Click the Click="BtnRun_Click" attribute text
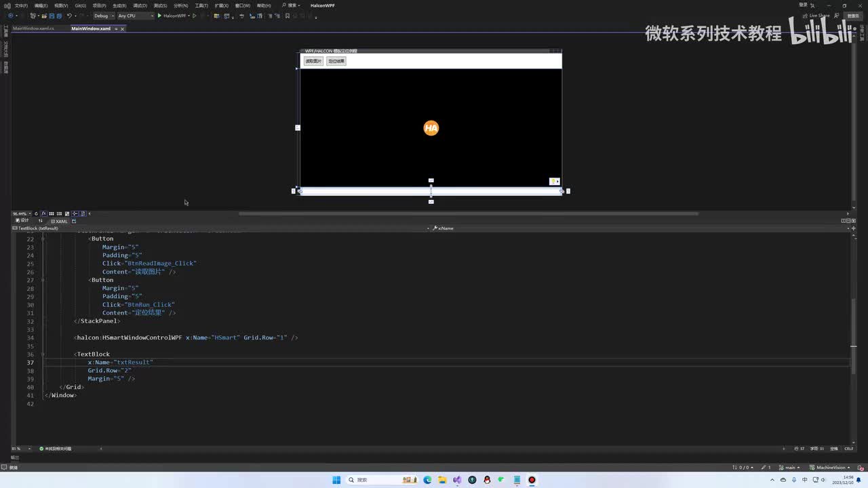This screenshot has height=488, width=868. [138, 305]
